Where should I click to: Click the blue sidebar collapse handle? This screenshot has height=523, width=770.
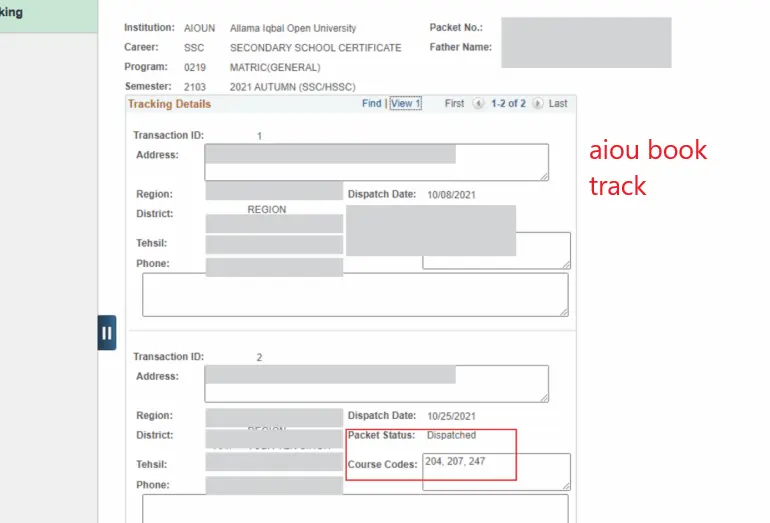[x=107, y=332]
